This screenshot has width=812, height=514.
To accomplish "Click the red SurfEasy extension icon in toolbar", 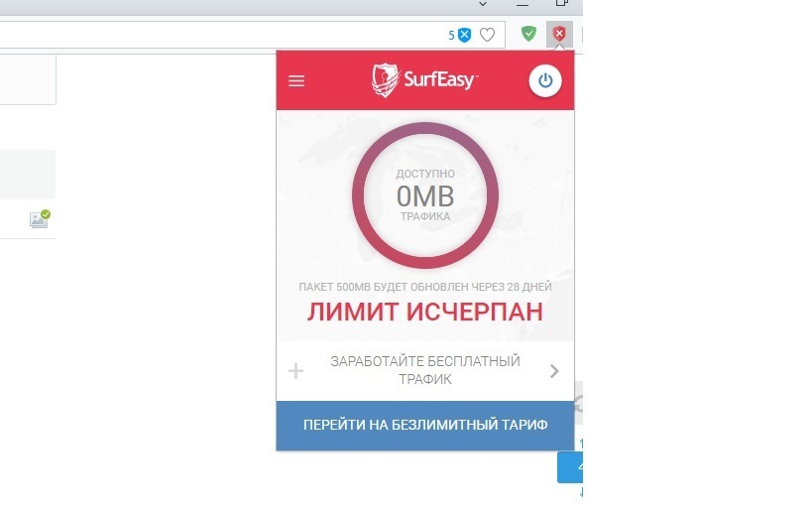I will [559, 34].
